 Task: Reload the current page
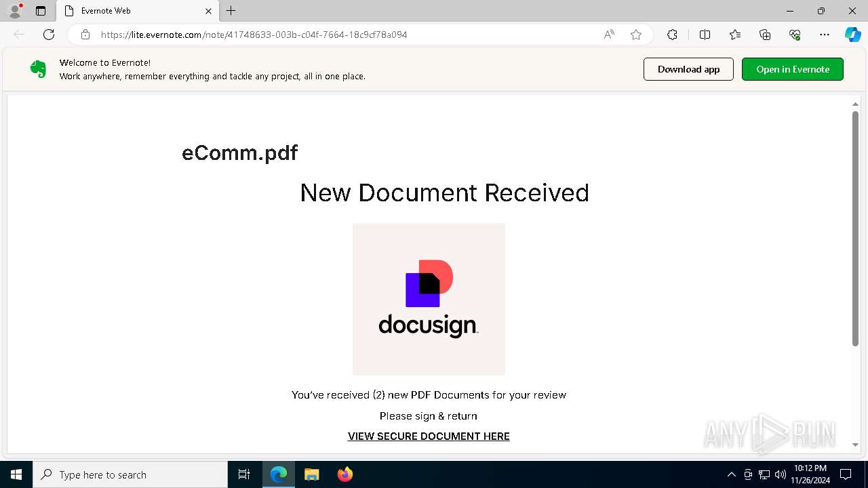coord(49,35)
